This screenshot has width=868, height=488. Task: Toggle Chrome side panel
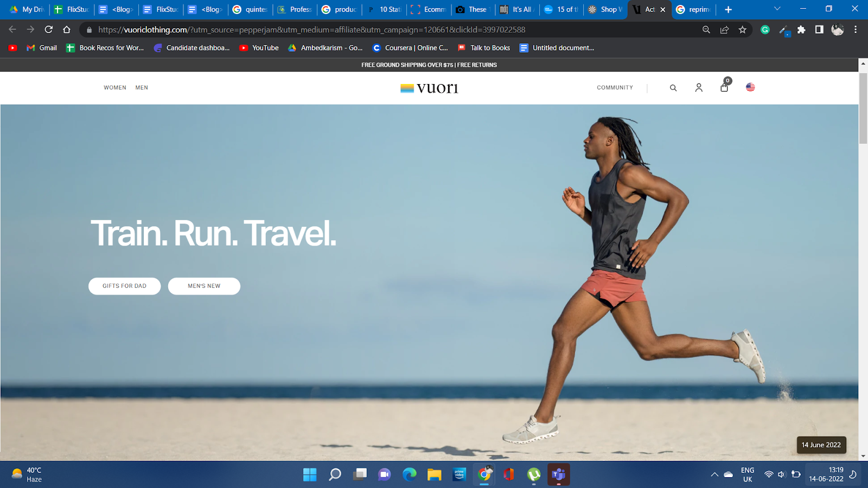[x=819, y=30]
